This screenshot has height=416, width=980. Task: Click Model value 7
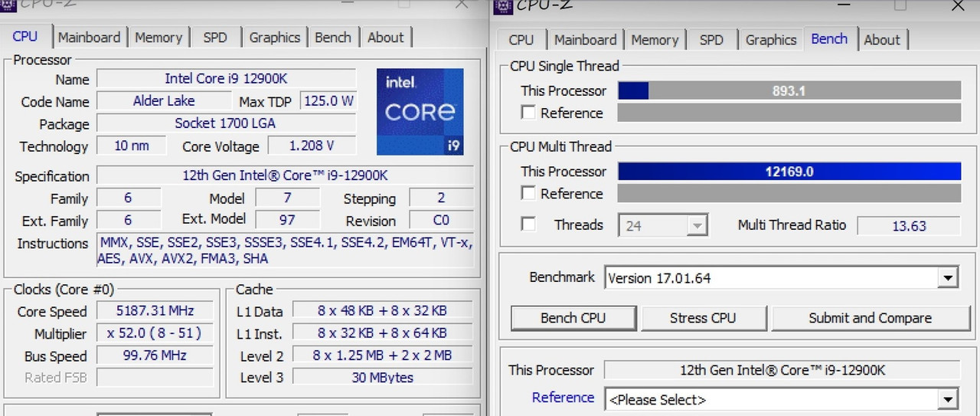(287, 198)
